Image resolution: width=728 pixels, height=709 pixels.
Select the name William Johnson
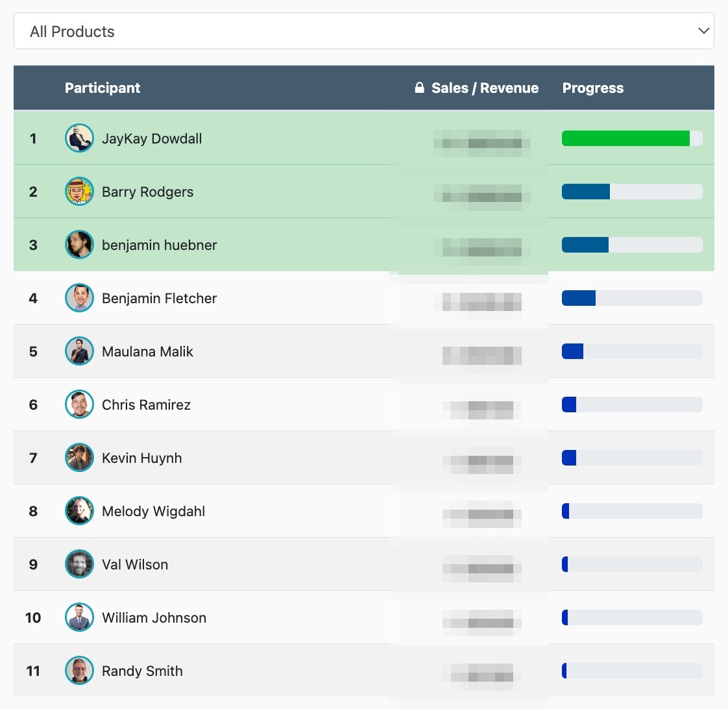point(154,617)
